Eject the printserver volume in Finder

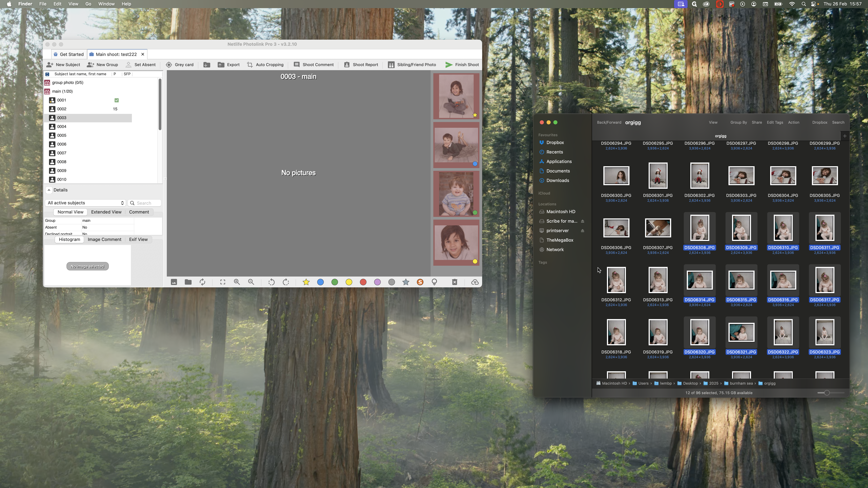click(x=582, y=231)
